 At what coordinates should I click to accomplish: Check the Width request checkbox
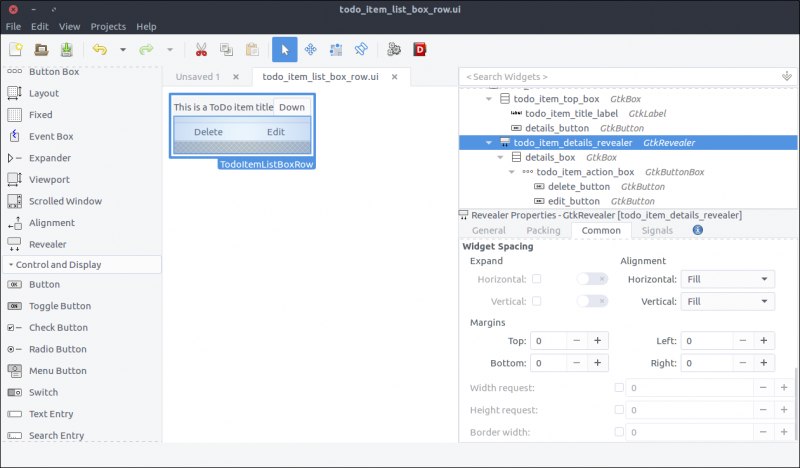click(x=619, y=387)
